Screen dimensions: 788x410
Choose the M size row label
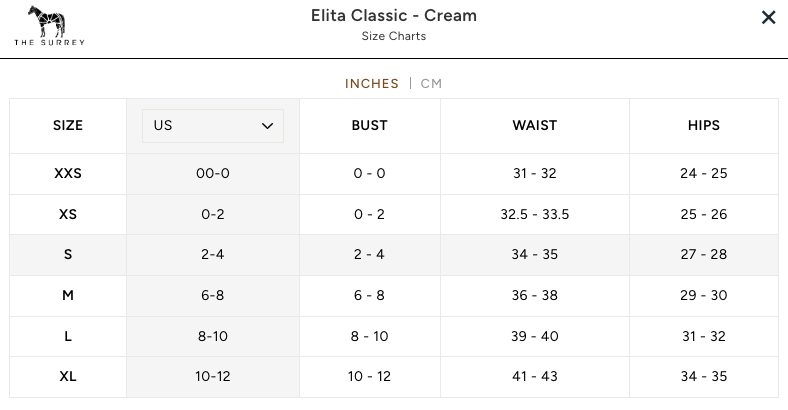coord(68,296)
